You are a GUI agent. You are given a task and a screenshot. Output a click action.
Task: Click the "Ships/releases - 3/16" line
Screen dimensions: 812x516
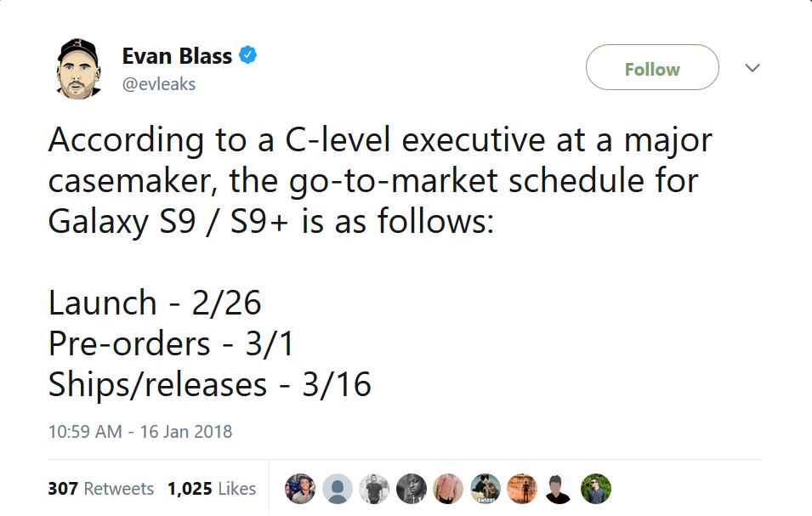(210, 384)
